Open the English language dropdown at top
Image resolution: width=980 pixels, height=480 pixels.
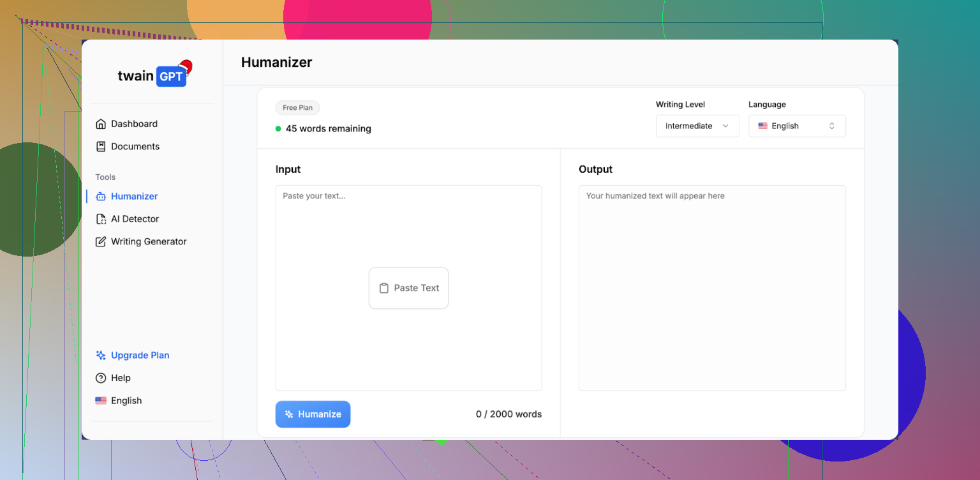pos(797,126)
